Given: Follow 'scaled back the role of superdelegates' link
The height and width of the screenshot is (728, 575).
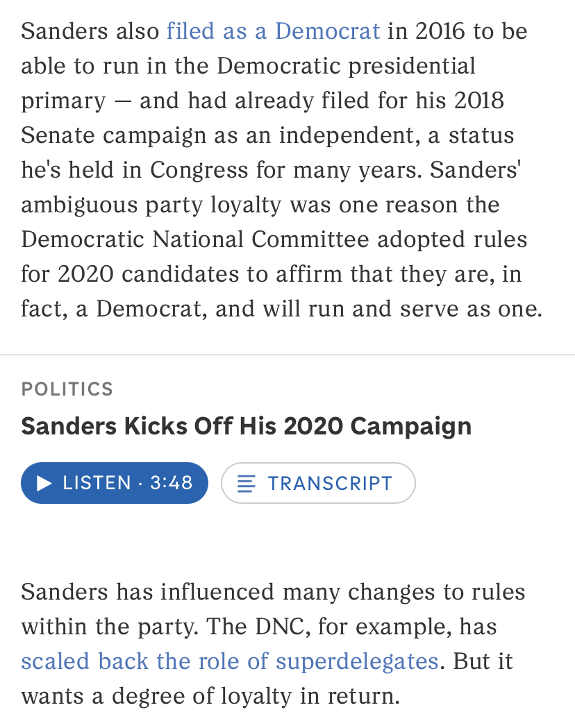Looking at the screenshot, I should pyautogui.click(x=230, y=661).
